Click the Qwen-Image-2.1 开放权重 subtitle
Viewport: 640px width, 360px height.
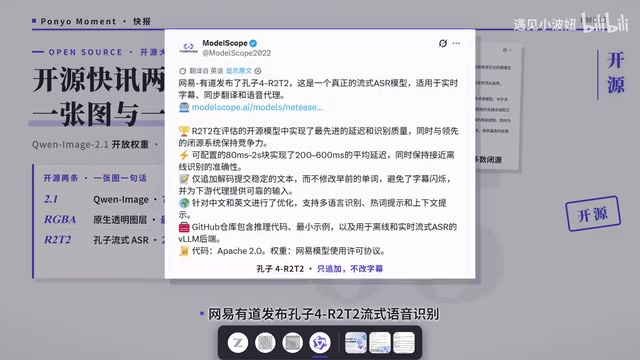pyautogui.click(x=90, y=144)
